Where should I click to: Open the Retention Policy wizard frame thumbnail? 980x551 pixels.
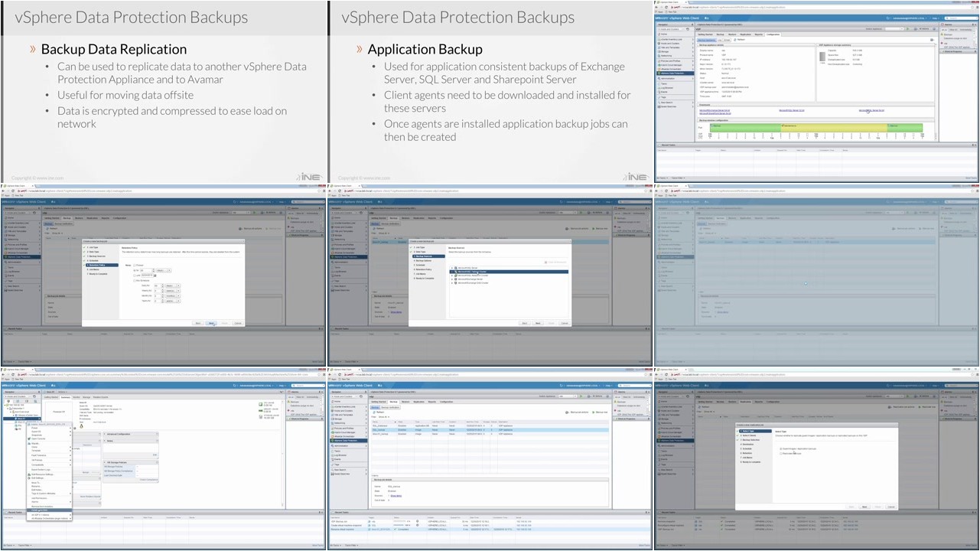click(x=163, y=275)
